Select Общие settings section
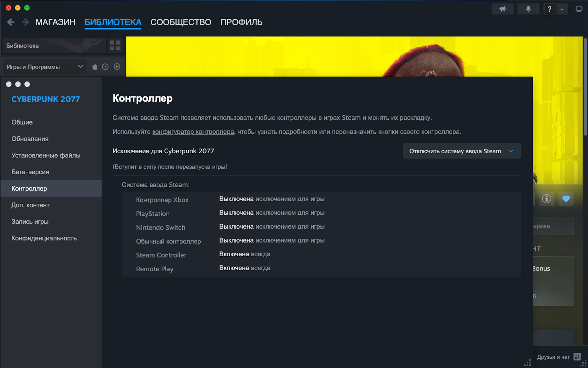Image resolution: width=588 pixels, height=368 pixels. point(51,122)
